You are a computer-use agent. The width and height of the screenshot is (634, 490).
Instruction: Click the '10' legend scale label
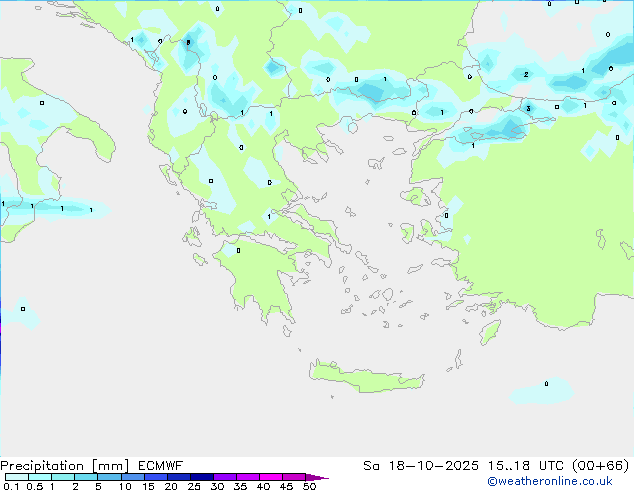pyautogui.click(x=125, y=486)
